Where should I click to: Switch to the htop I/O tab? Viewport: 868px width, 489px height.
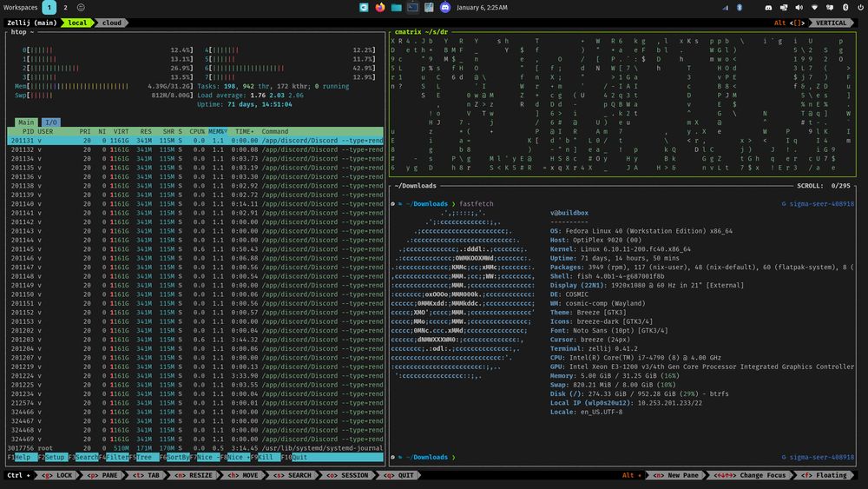pyautogui.click(x=51, y=122)
